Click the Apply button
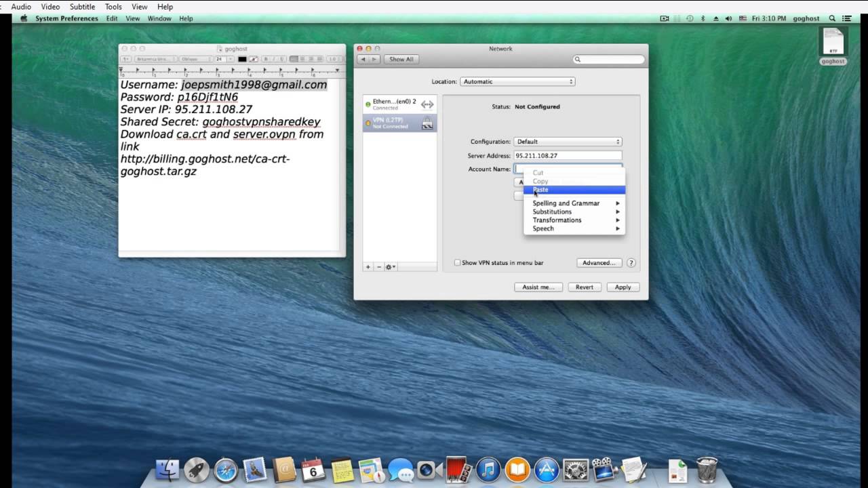868x488 pixels. pos(623,287)
